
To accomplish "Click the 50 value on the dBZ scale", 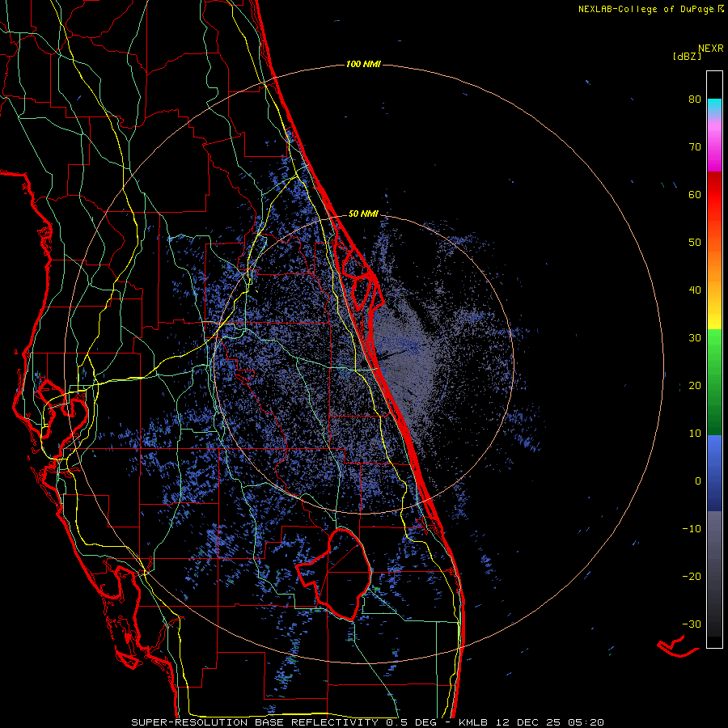I will coord(695,243).
